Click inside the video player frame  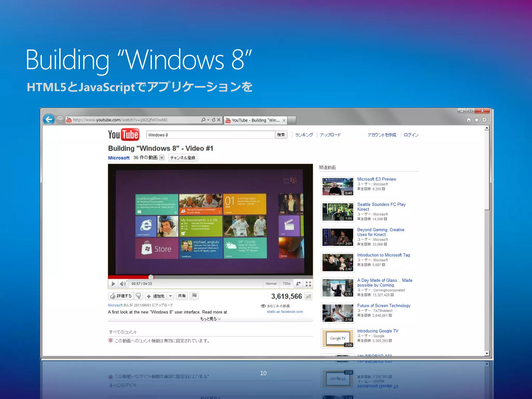(x=210, y=220)
